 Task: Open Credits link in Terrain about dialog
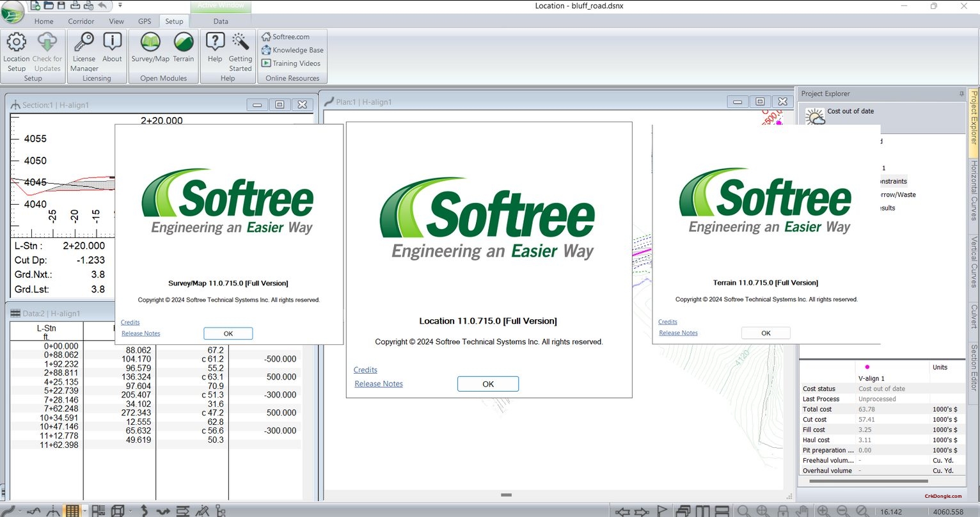click(x=667, y=322)
